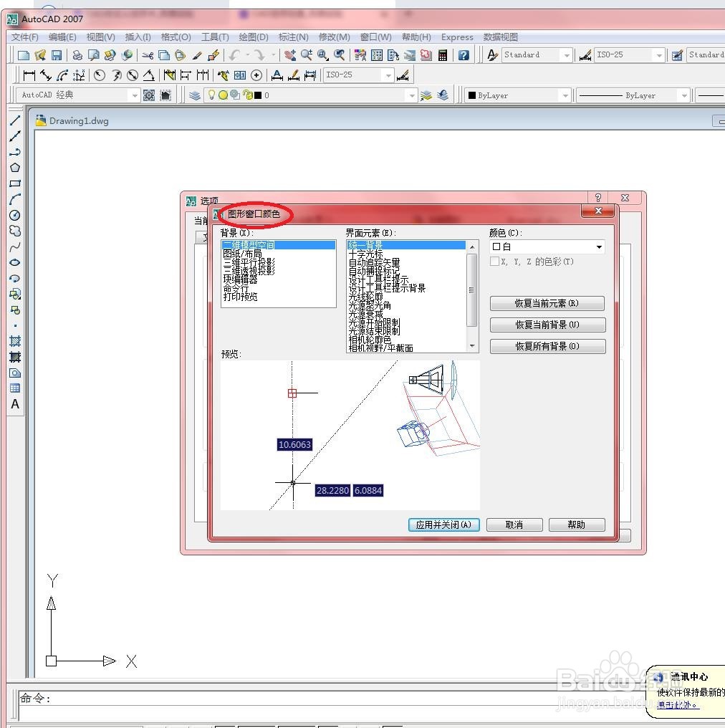Click the Match Properties brush icon

197,55
